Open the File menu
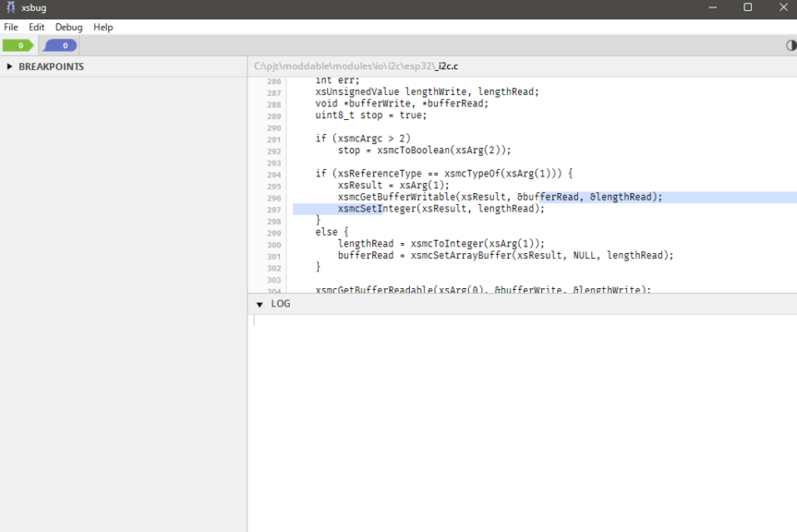 11,28
